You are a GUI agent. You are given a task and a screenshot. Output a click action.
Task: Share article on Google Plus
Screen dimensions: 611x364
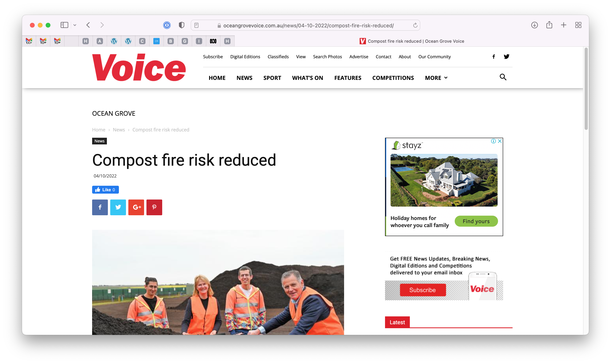click(136, 207)
